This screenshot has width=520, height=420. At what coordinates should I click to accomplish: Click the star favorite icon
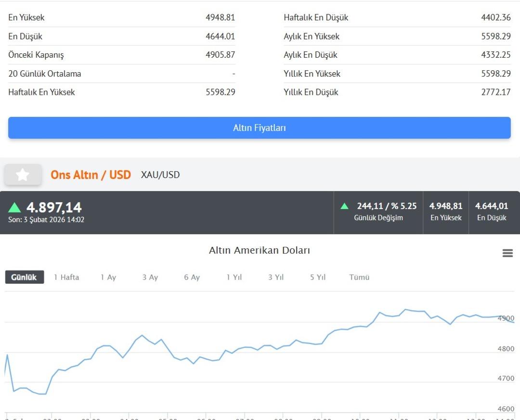[x=23, y=175]
